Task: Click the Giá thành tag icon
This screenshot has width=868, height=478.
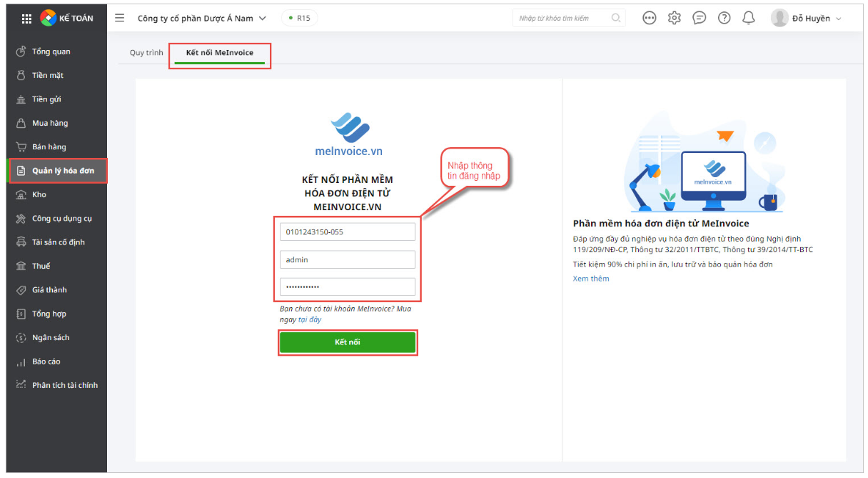Action: pyautogui.click(x=21, y=290)
